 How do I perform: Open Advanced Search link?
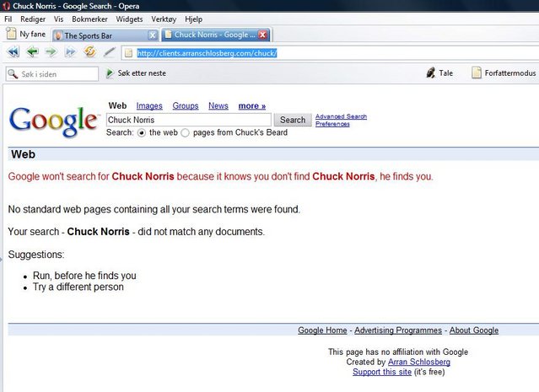[341, 116]
